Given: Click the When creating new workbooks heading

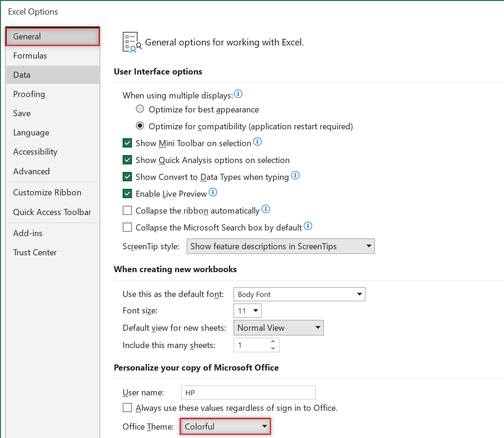Looking at the screenshot, I should pos(175,269).
